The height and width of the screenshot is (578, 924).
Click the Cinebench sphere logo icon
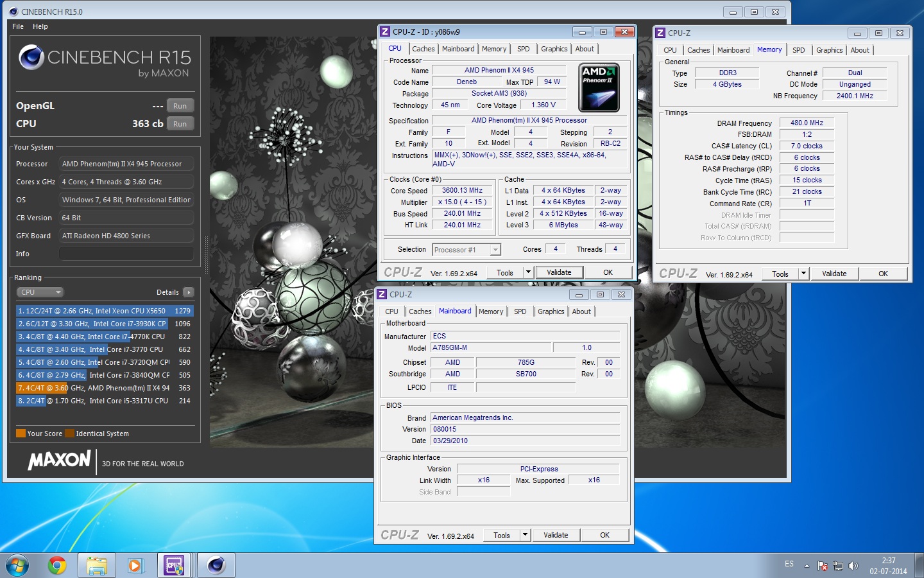click(x=31, y=57)
